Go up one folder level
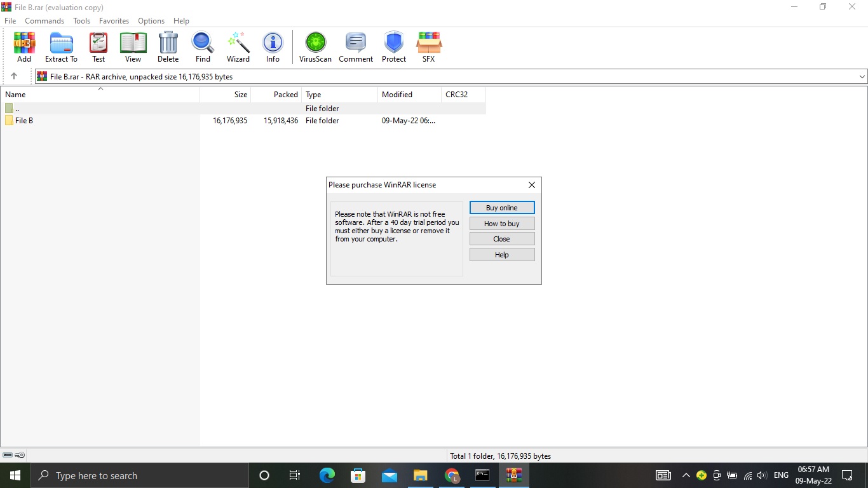Image resolution: width=868 pixels, height=488 pixels. [x=15, y=76]
